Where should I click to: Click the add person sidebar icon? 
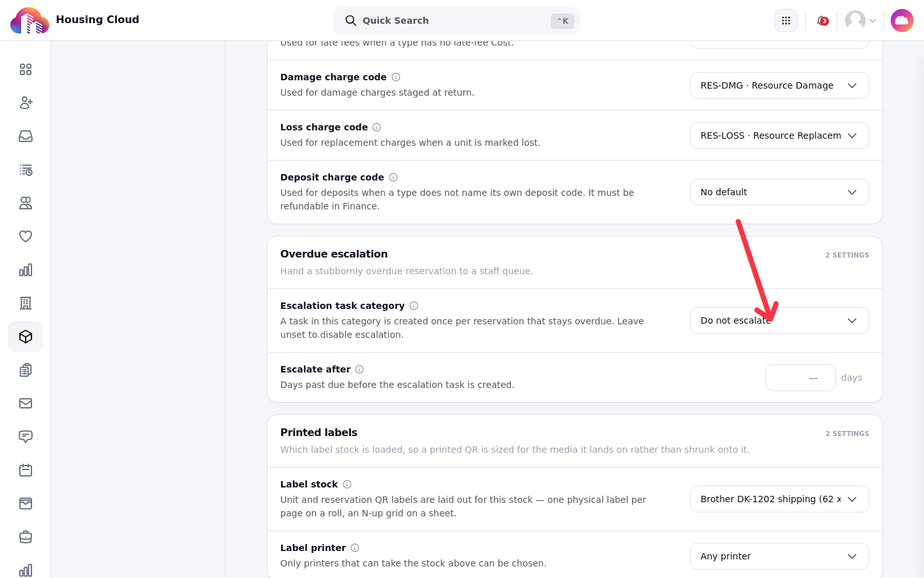point(26,103)
